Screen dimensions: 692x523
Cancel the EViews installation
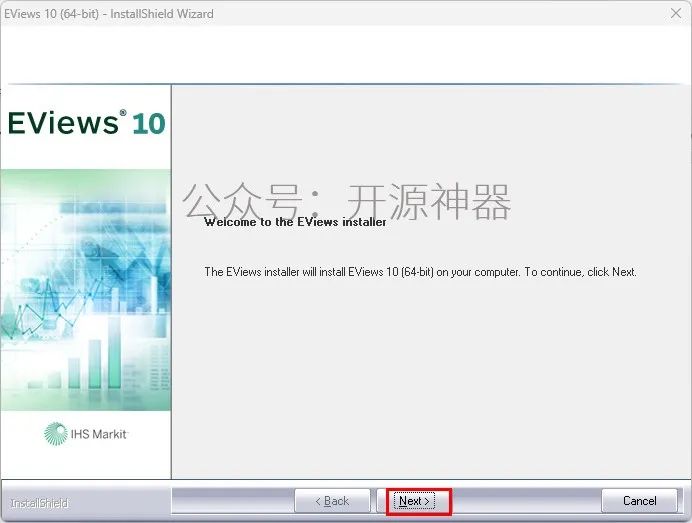[x=639, y=501]
